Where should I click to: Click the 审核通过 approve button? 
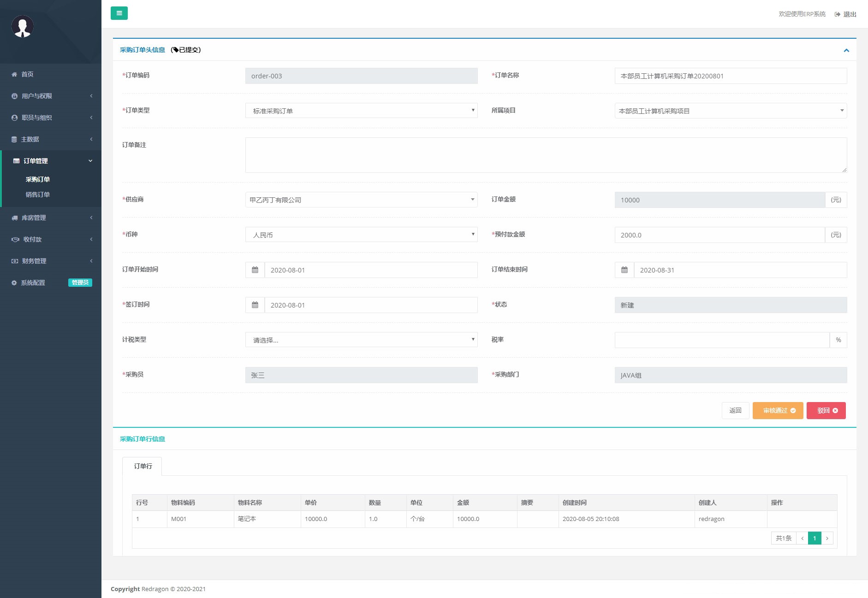click(778, 411)
